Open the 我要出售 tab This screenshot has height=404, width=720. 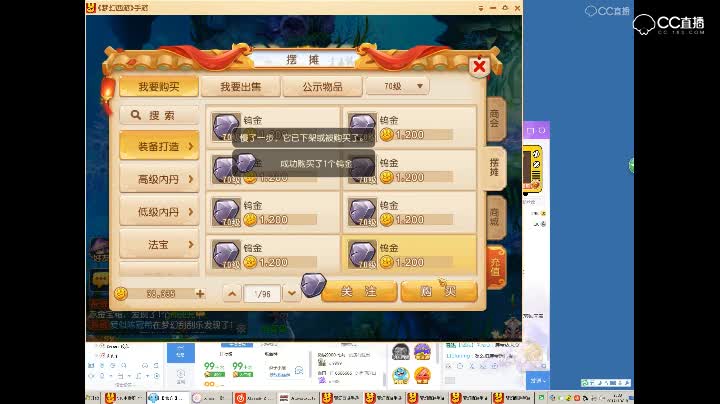pyautogui.click(x=241, y=87)
